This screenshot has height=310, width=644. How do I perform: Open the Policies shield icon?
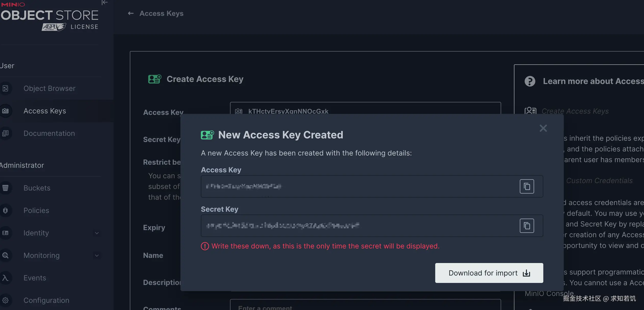5,210
